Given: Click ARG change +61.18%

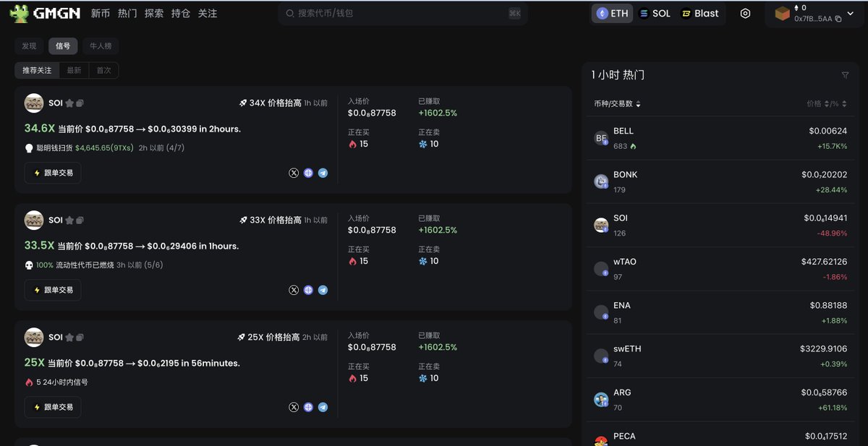Looking at the screenshot, I should click(x=833, y=408).
